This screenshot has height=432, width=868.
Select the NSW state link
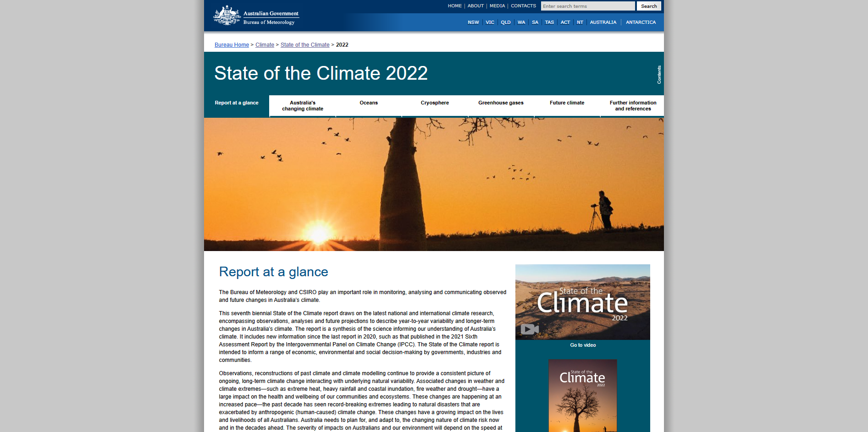[x=473, y=22]
